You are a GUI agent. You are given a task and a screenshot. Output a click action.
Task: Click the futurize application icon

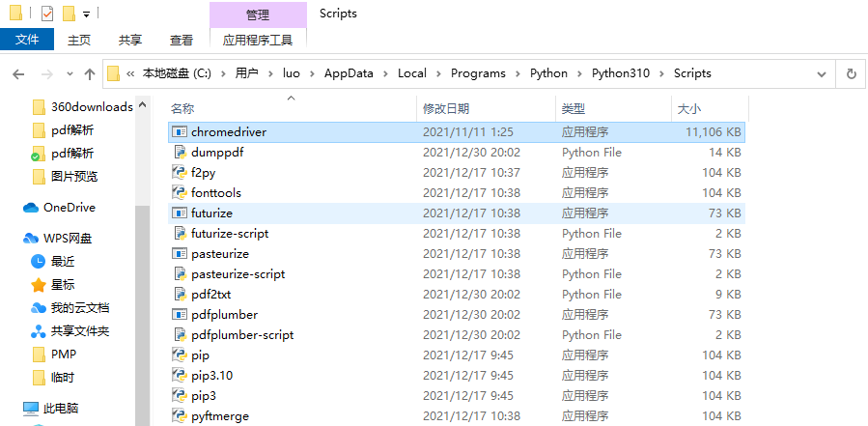179,213
